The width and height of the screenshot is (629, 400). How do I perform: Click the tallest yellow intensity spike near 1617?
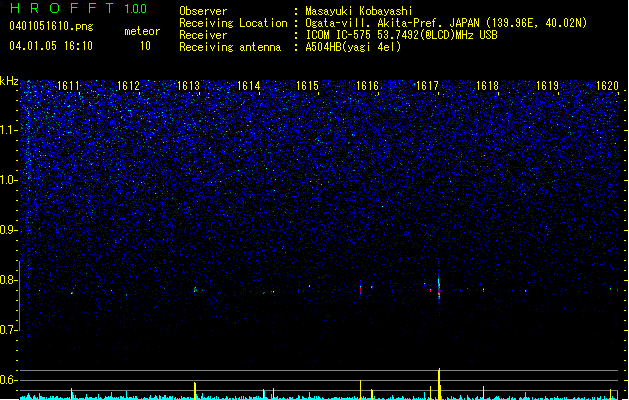(x=439, y=384)
